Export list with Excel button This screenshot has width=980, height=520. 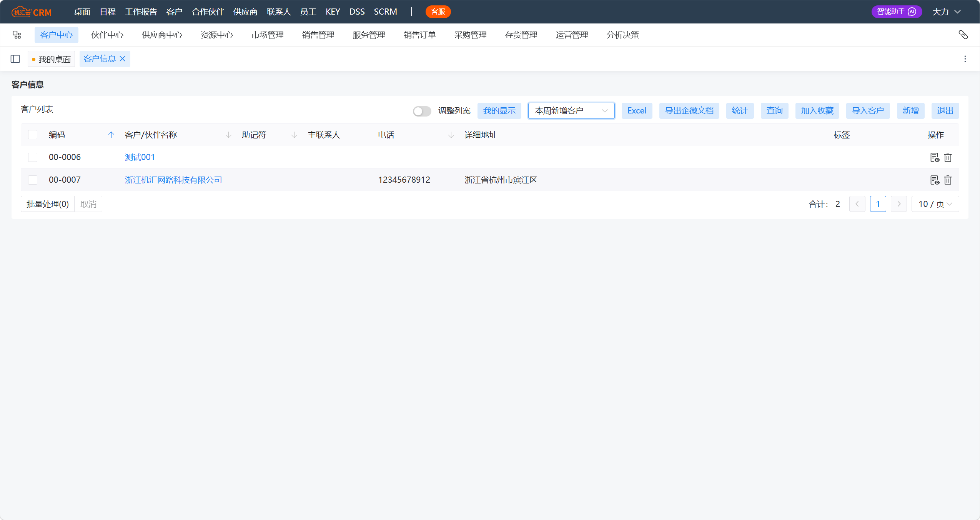point(637,111)
